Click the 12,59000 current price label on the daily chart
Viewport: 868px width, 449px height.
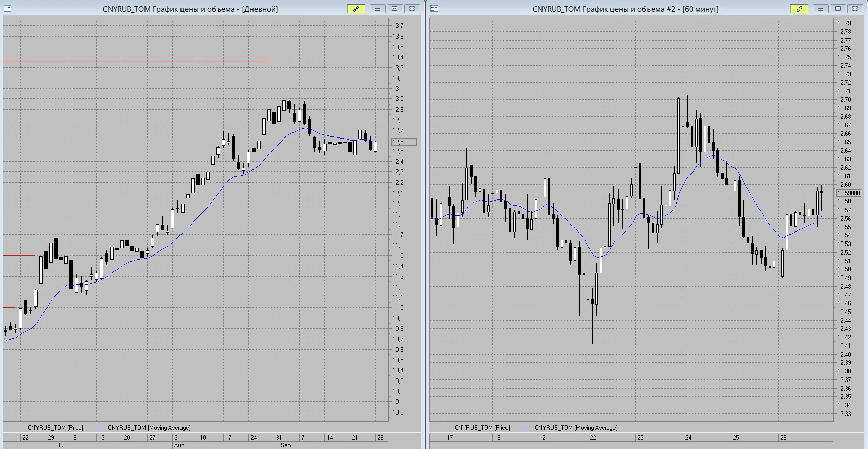pyautogui.click(x=404, y=142)
